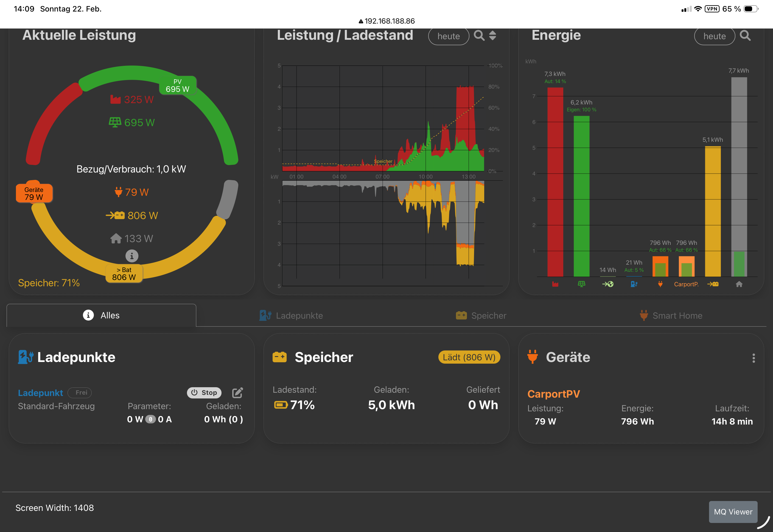Click the battery charging icon under energy chart

713,284
